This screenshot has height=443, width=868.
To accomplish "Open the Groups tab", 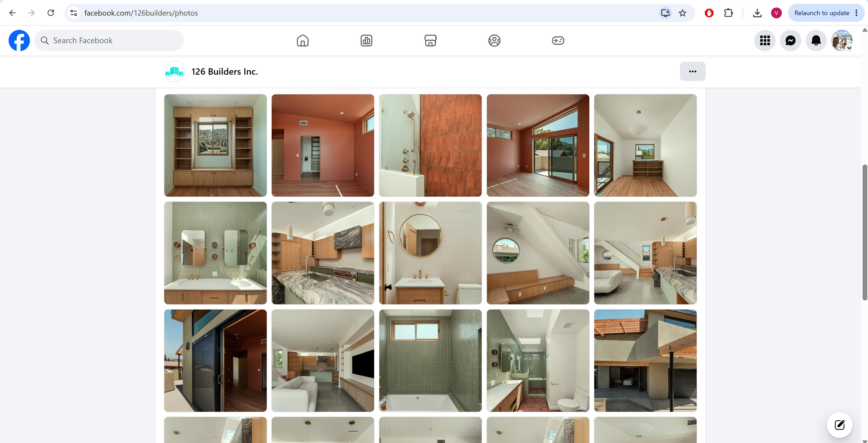I will pyautogui.click(x=494, y=40).
